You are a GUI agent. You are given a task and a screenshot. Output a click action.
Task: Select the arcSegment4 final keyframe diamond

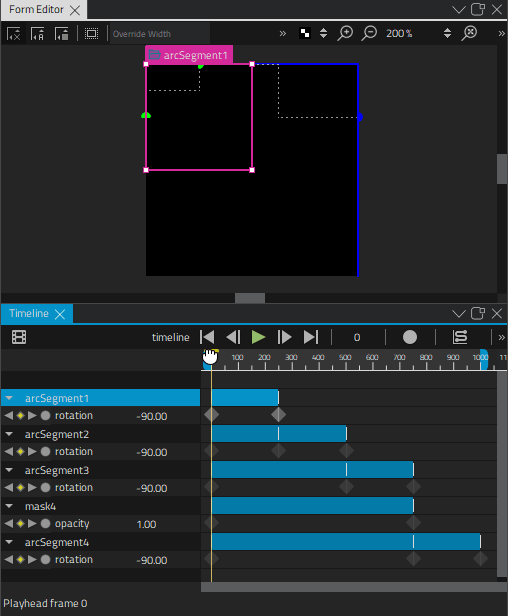(x=480, y=559)
